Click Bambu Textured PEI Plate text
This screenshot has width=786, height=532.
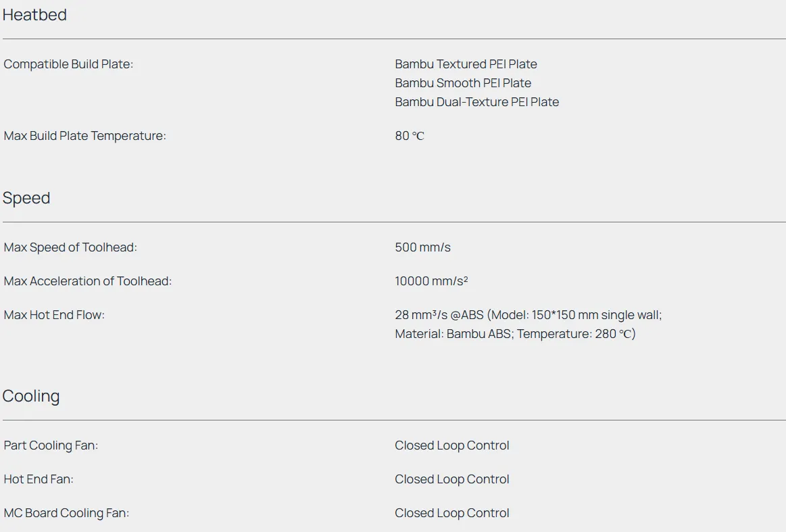[466, 64]
